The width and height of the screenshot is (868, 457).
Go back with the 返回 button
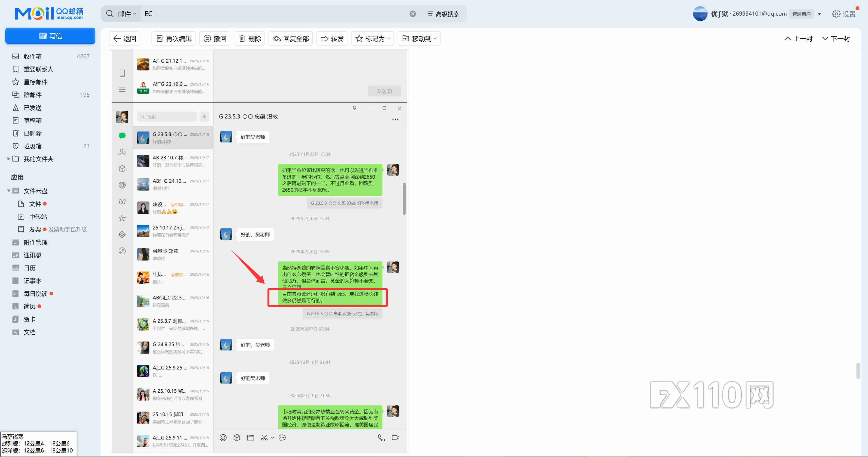tap(125, 38)
